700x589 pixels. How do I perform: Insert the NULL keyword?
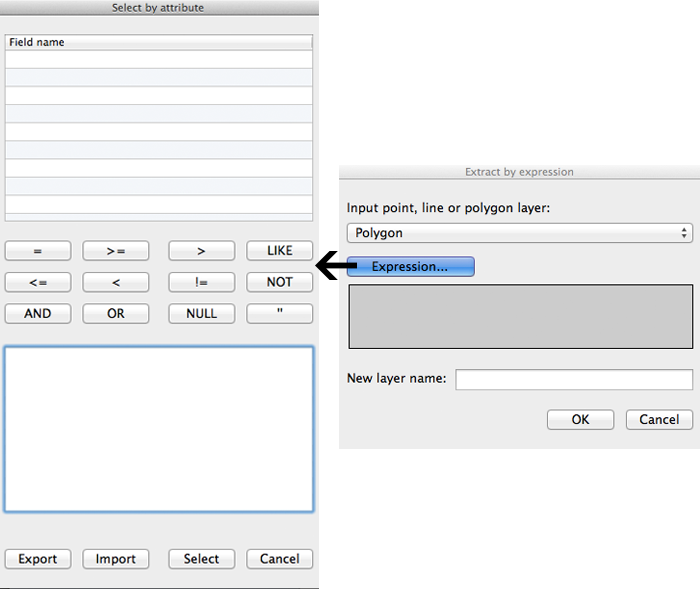pos(201,313)
